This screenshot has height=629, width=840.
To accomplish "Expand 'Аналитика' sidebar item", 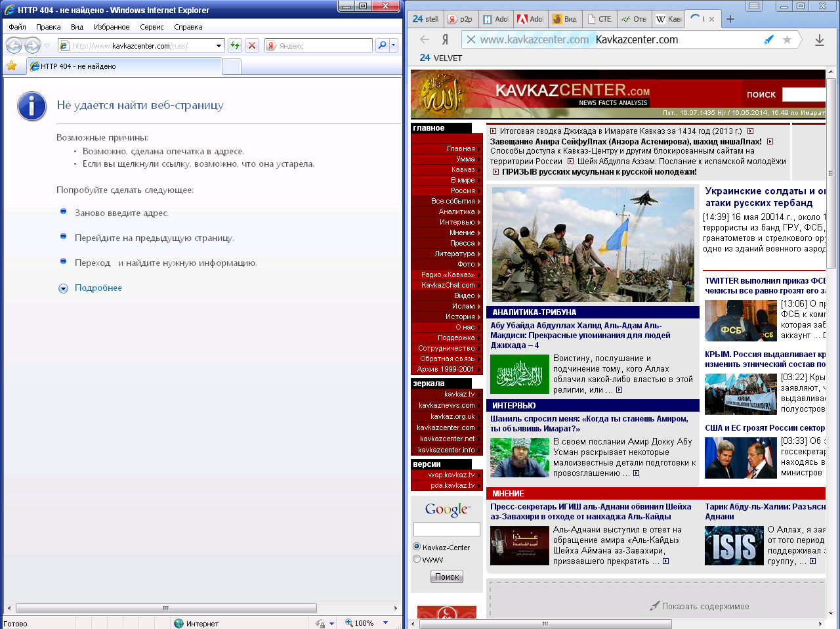I will [446, 211].
